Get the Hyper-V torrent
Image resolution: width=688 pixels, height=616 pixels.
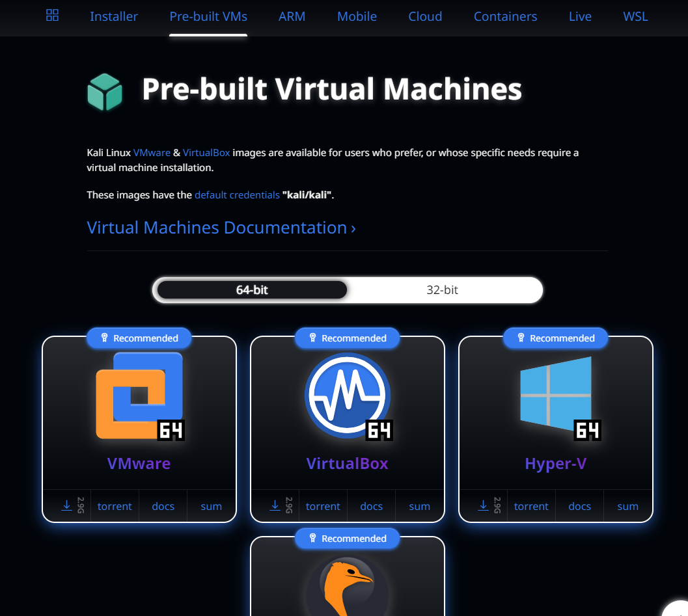tap(531, 506)
